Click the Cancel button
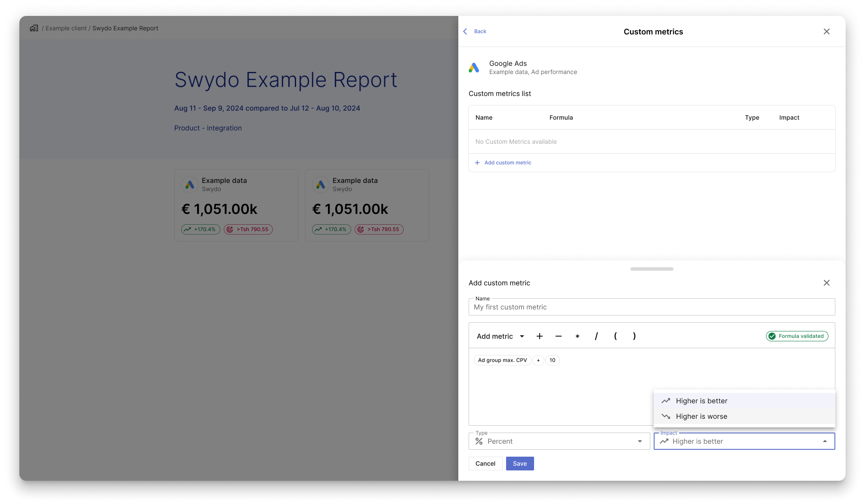865x504 pixels. tap(485, 464)
